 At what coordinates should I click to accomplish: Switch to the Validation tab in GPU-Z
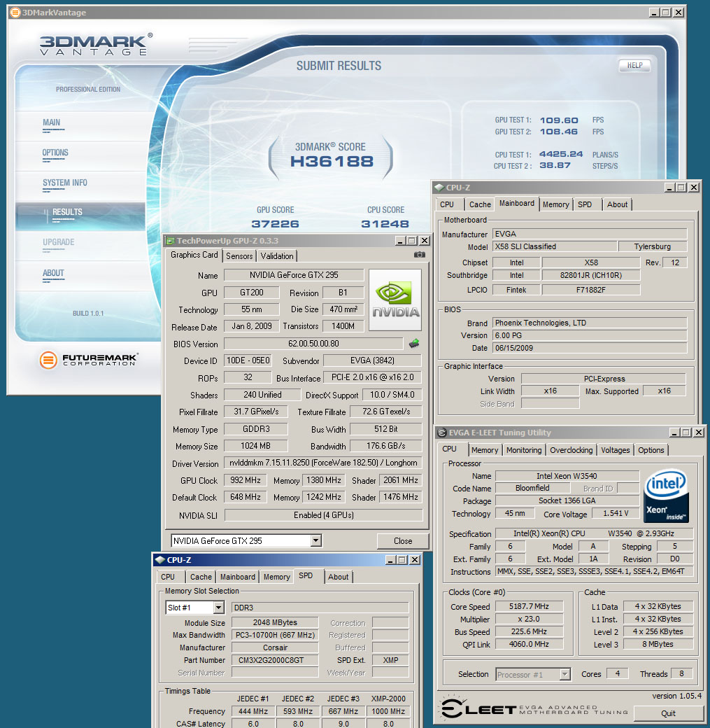click(277, 255)
